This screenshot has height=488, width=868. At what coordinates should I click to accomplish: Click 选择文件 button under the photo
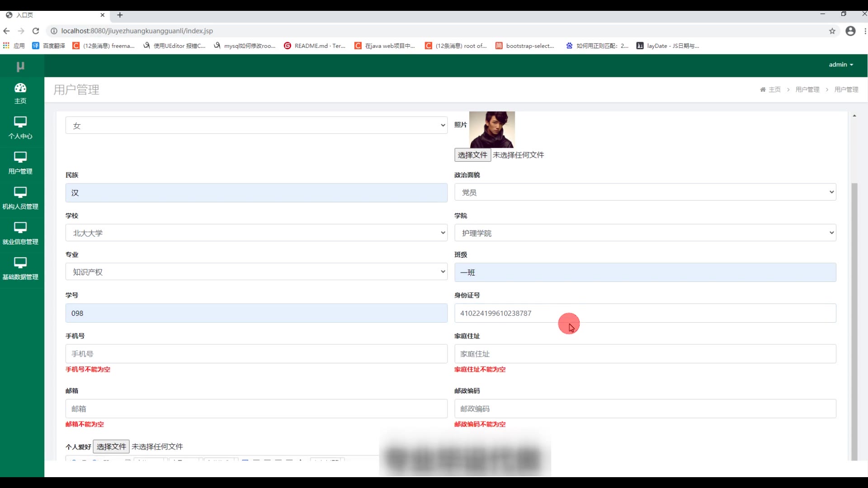(x=472, y=155)
